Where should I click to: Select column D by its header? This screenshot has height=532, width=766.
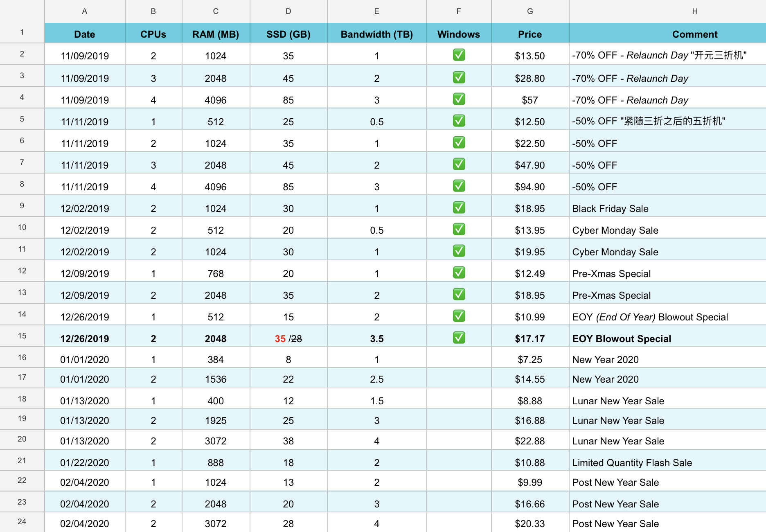[x=288, y=11]
